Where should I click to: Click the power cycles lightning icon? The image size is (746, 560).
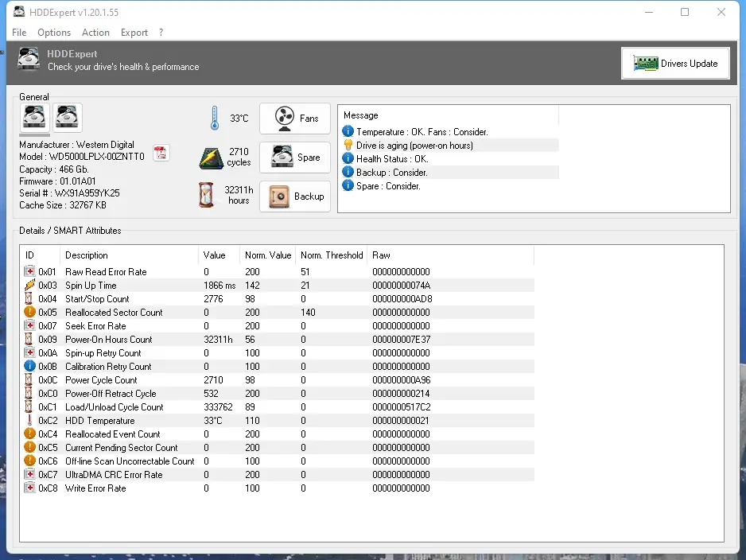(x=211, y=158)
